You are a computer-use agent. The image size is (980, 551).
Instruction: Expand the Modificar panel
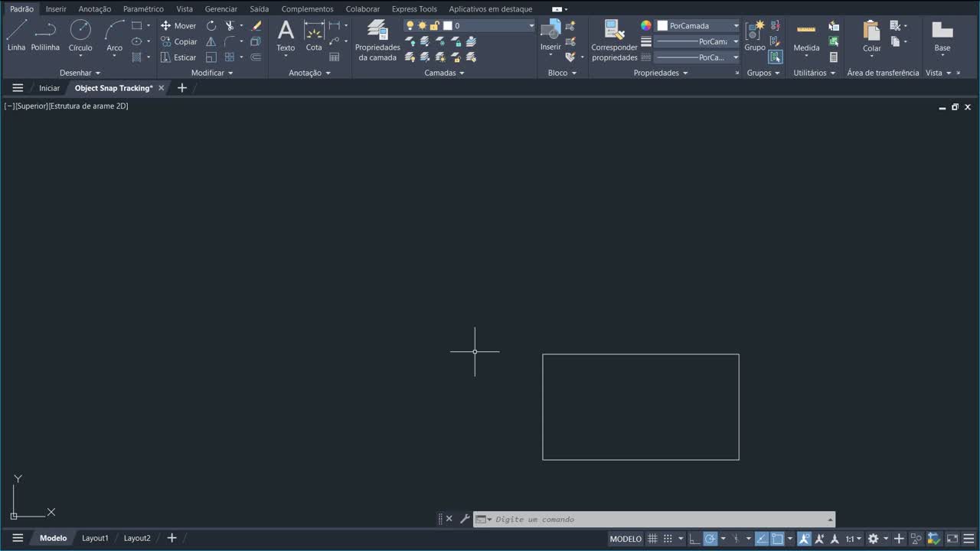point(212,73)
